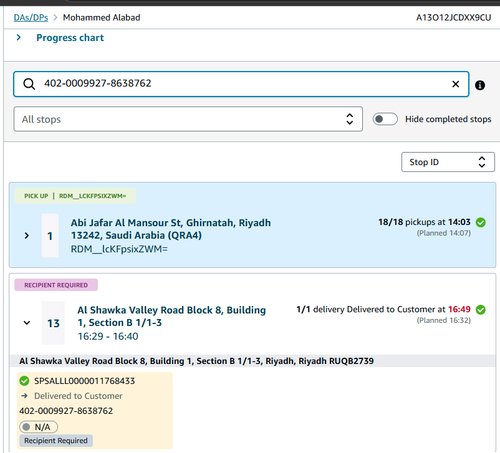
Task: Click the PICK UP RDM tag
Action: pos(75,196)
